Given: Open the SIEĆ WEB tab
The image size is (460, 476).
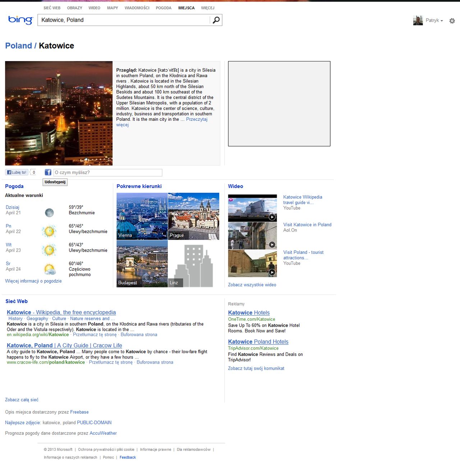Looking at the screenshot, I should click(52, 8).
